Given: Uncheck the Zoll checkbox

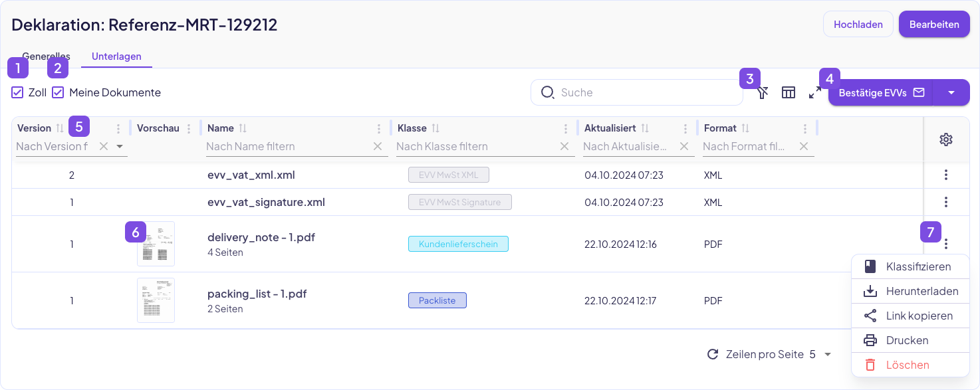Looking at the screenshot, I should click(17, 92).
